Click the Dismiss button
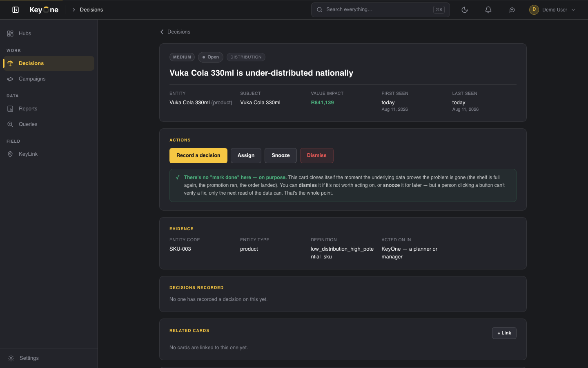This screenshot has width=588, height=368. pyautogui.click(x=317, y=155)
